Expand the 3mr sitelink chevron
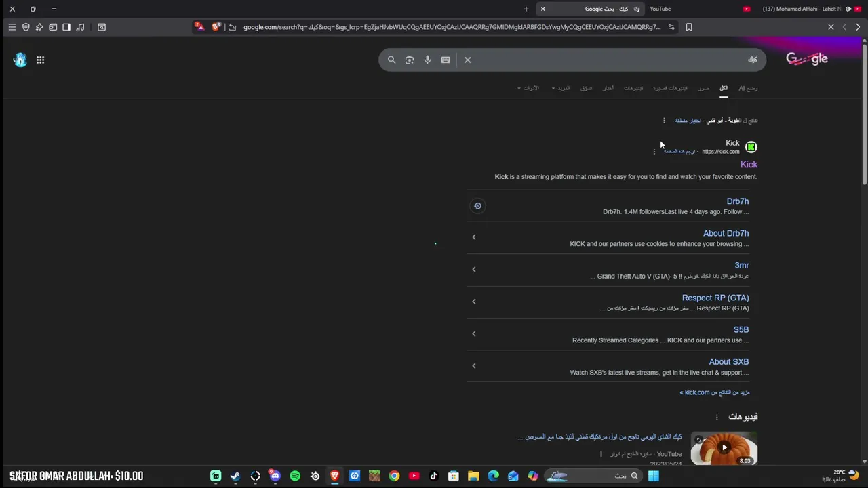This screenshot has height=488, width=868. [x=474, y=270]
